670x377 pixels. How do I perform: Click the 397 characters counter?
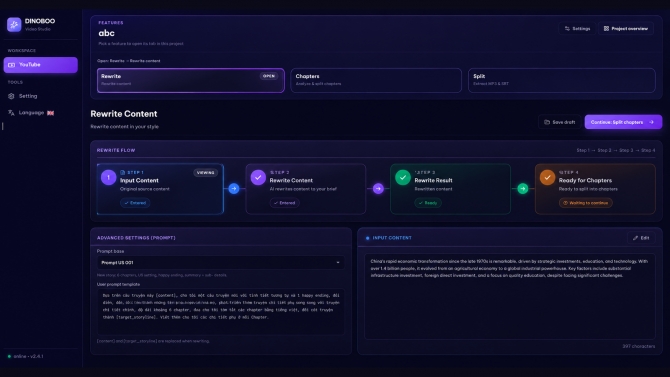pyautogui.click(x=638, y=346)
